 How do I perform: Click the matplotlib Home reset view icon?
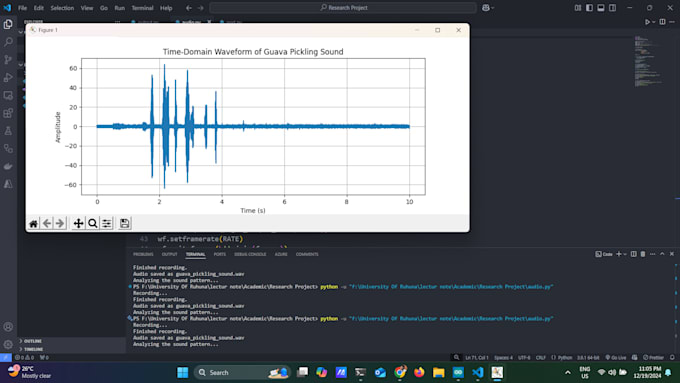33,223
